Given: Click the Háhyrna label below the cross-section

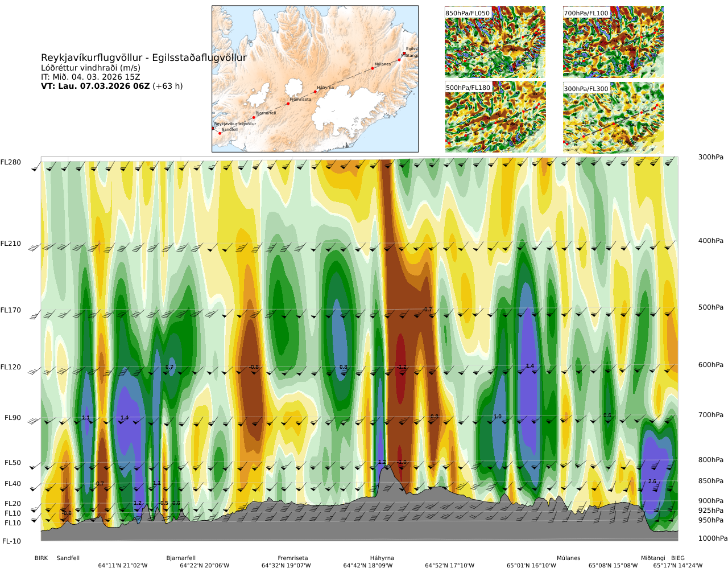Looking at the screenshot, I should pos(382,558).
